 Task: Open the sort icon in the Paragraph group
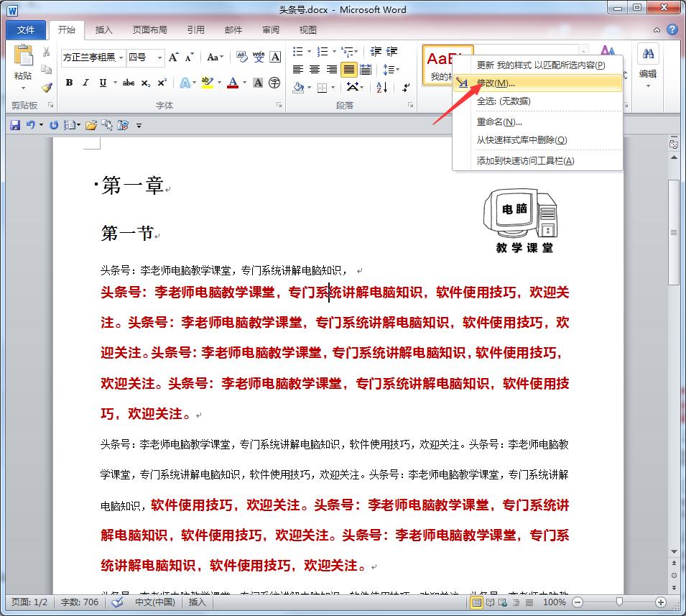(x=381, y=88)
